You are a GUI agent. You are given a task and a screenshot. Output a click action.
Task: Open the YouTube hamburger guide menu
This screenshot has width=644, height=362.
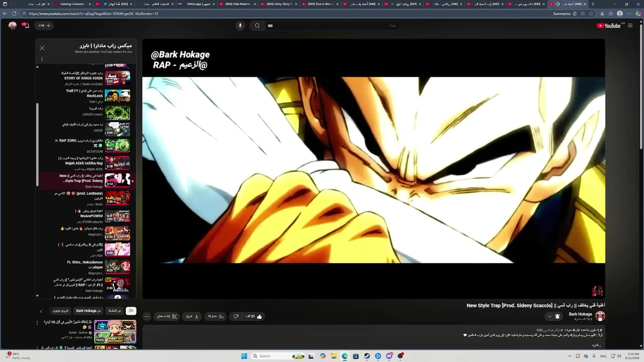click(x=630, y=26)
